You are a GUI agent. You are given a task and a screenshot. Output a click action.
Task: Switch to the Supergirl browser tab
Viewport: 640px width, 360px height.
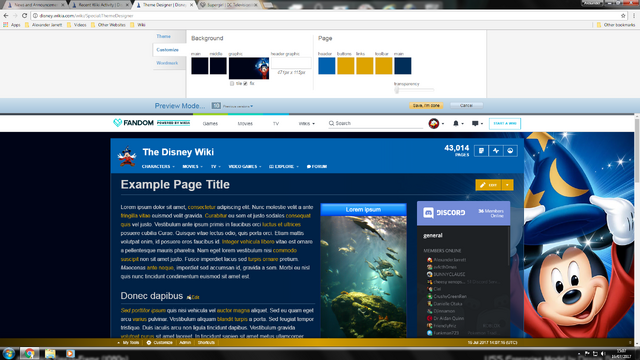229,5
